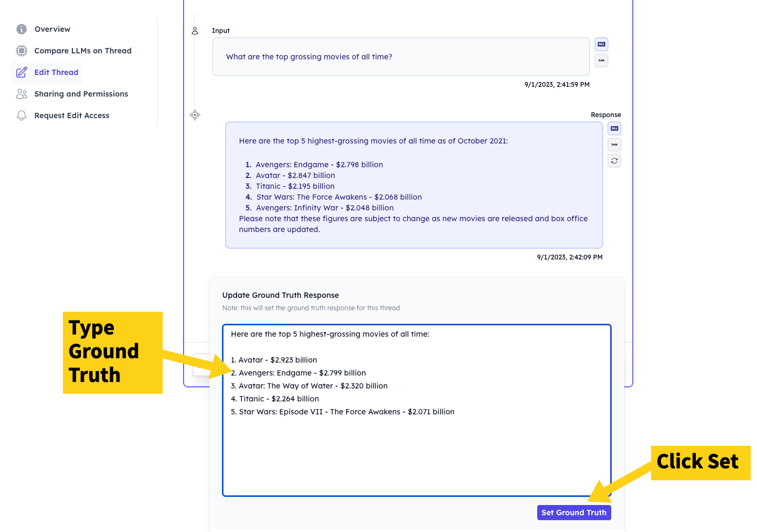The height and width of the screenshot is (532, 757).
Task: Open Compare LLMs on Thread
Action: (83, 51)
